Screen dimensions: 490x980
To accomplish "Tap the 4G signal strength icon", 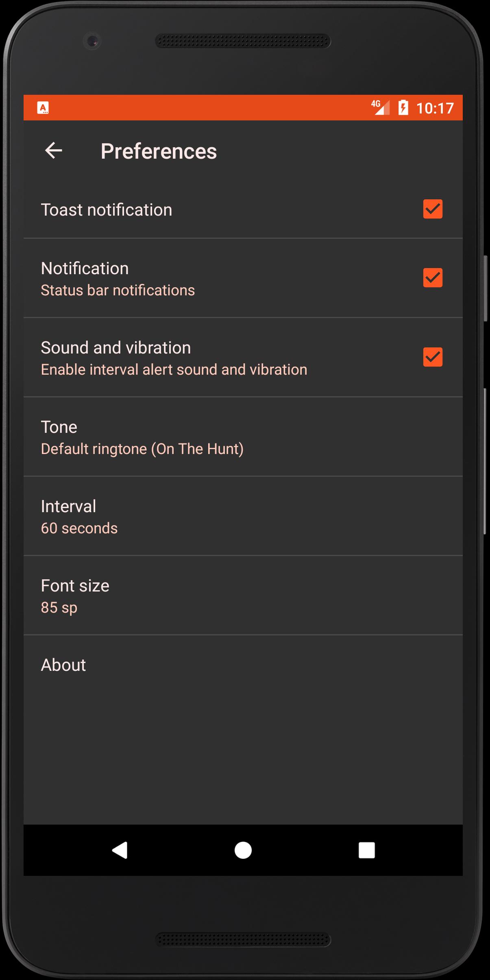I will (381, 107).
